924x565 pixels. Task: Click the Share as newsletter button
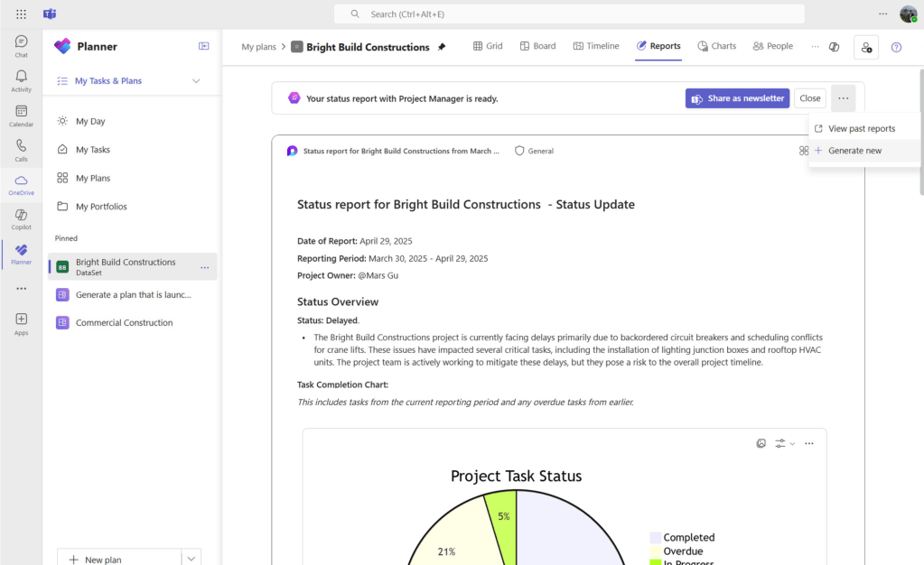[737, 98]
